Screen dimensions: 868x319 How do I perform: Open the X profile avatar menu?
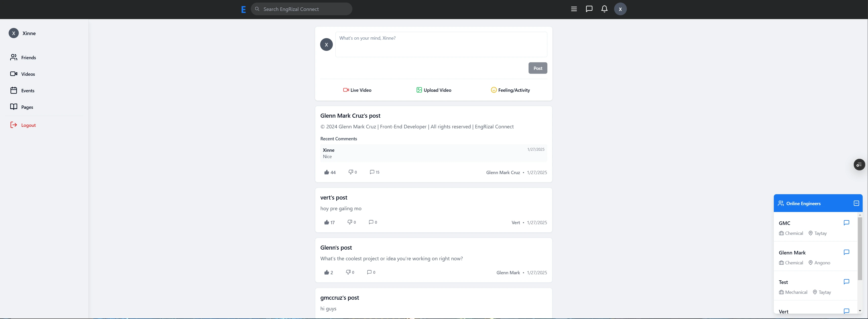620,9
